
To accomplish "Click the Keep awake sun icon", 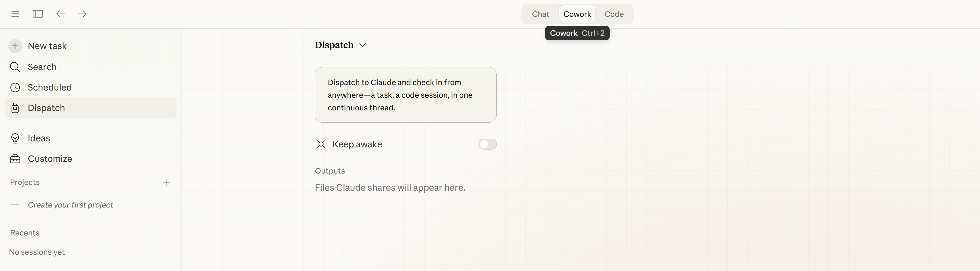I will [321, 144].
